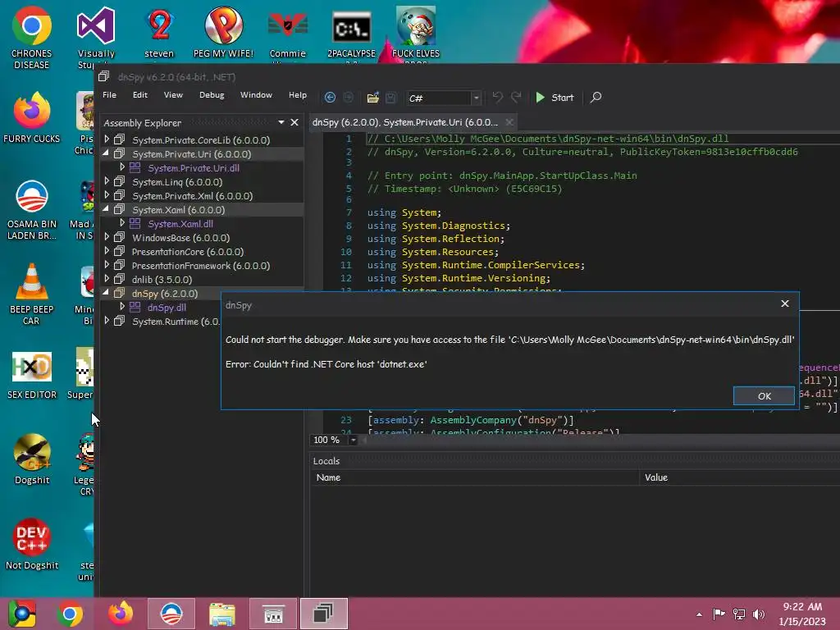Image resolution: width=840 pixels, height=630 pixels.
Task: Expand PresentationCore node
Action: [x=107, y=251]
